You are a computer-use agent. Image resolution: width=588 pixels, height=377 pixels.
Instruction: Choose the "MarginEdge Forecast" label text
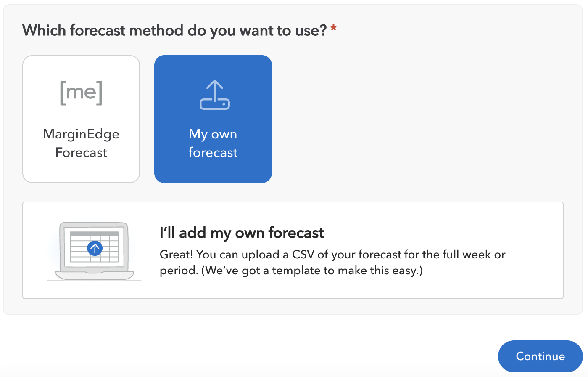click(81, 143)
